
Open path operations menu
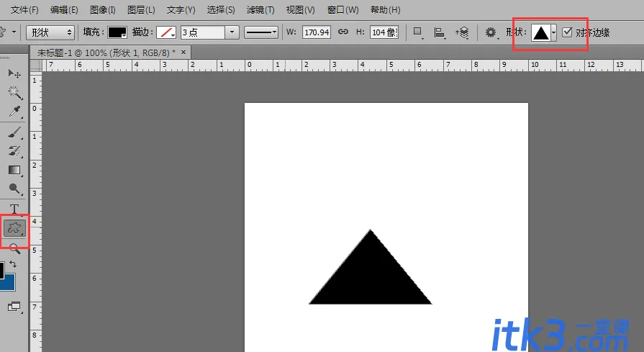(417, 32)
